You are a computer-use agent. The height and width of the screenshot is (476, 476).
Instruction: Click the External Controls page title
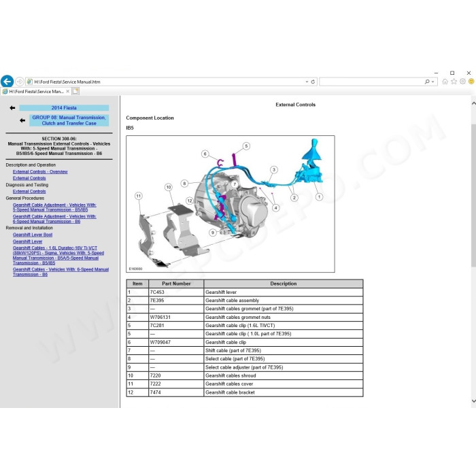tap(295, 105)
